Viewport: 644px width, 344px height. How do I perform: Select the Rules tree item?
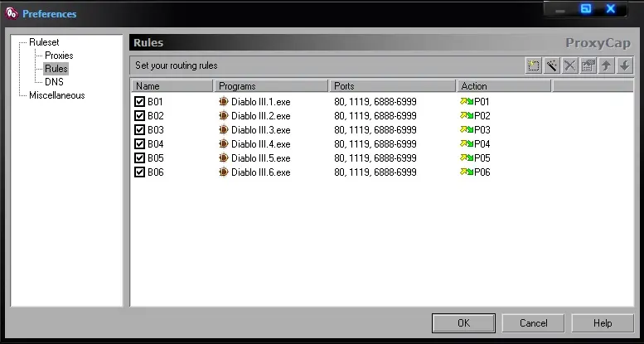click(56, 69)
